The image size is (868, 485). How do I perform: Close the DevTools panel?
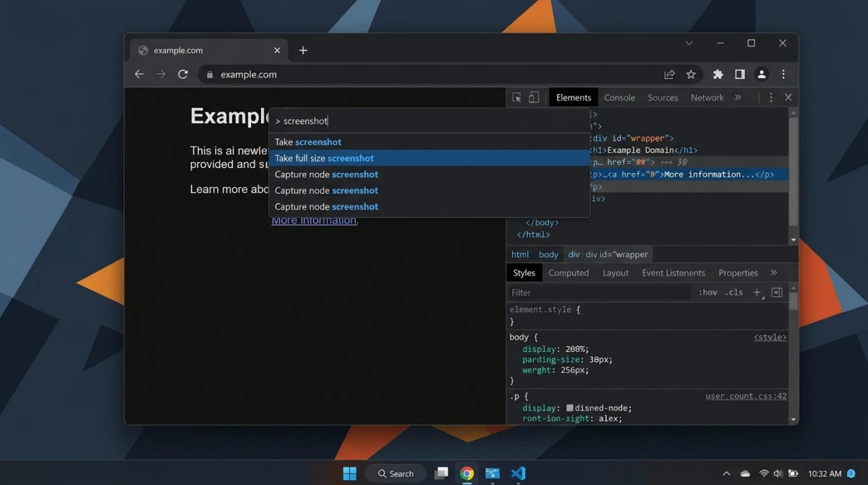pyautogui.click(x=788, y=98)
